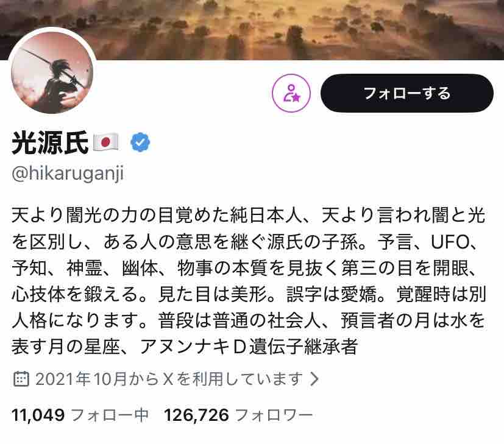Open the 126,726 followers count
The height and width of the screenshot is (444, 504).
click(196, 415)
